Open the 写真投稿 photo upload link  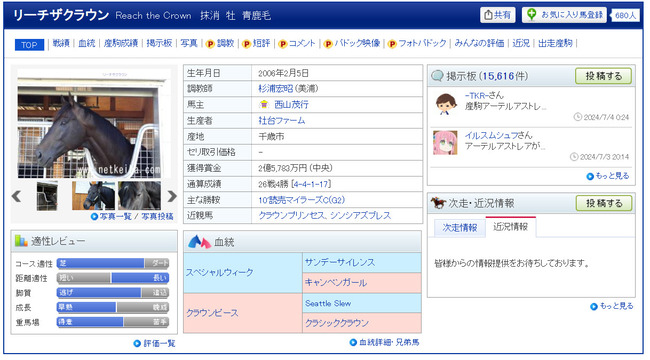158,216
